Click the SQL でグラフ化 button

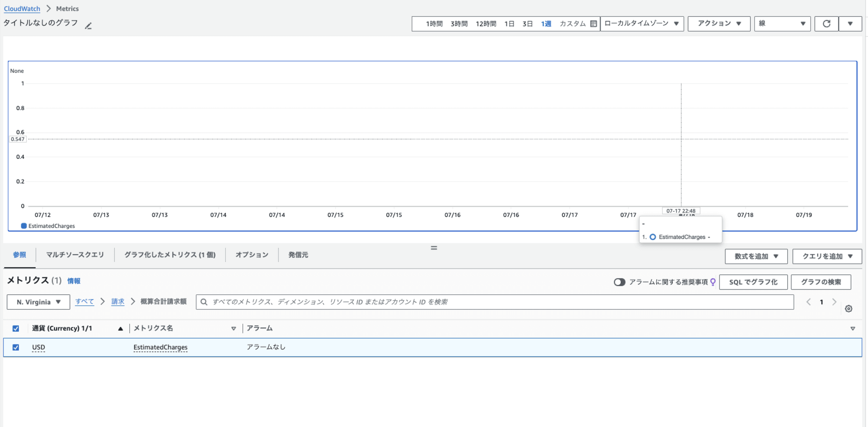[753, 282]
